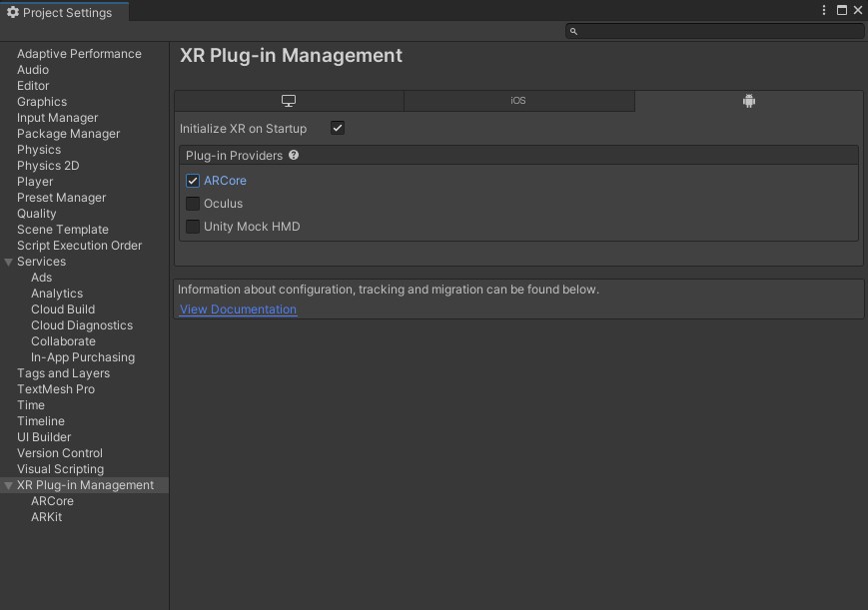Open the View Documentation link
This screenshot has height=610, width=868.
(238, 309)
